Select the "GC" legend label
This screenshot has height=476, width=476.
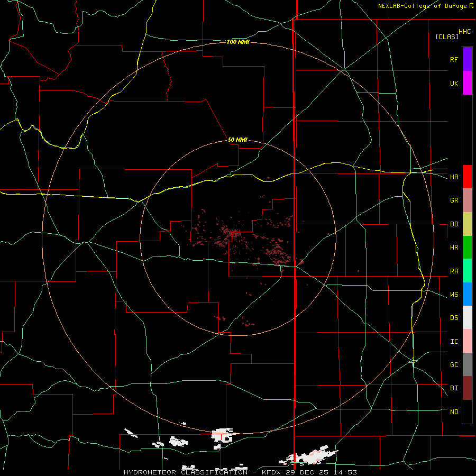[x=454, y=365]
